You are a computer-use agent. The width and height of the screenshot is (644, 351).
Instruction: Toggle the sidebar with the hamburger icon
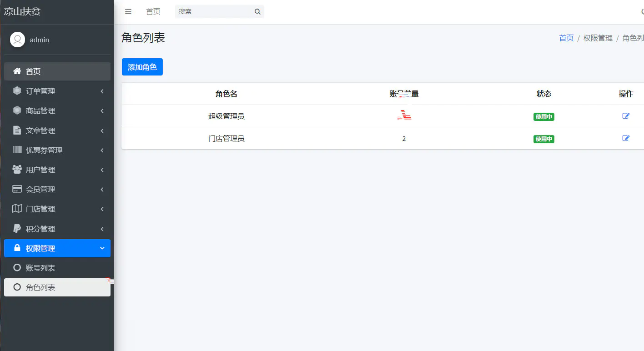[128, 11]
